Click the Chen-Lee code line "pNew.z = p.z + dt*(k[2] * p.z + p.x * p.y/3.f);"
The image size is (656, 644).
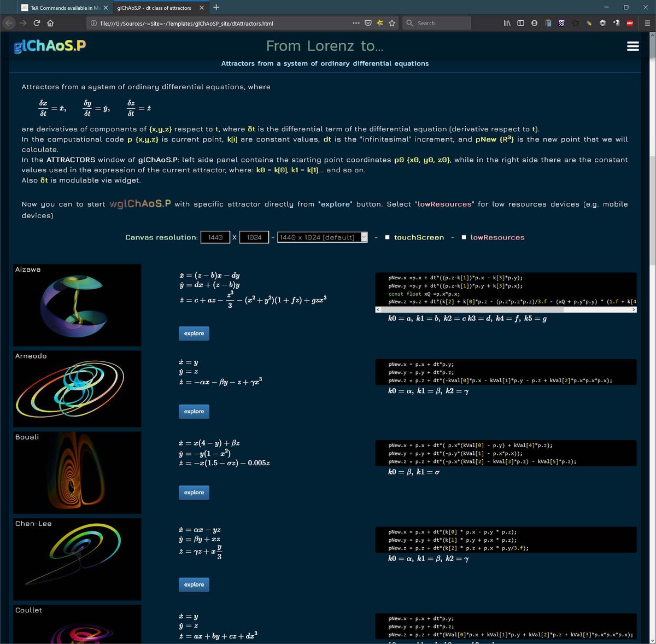point(458,548)
